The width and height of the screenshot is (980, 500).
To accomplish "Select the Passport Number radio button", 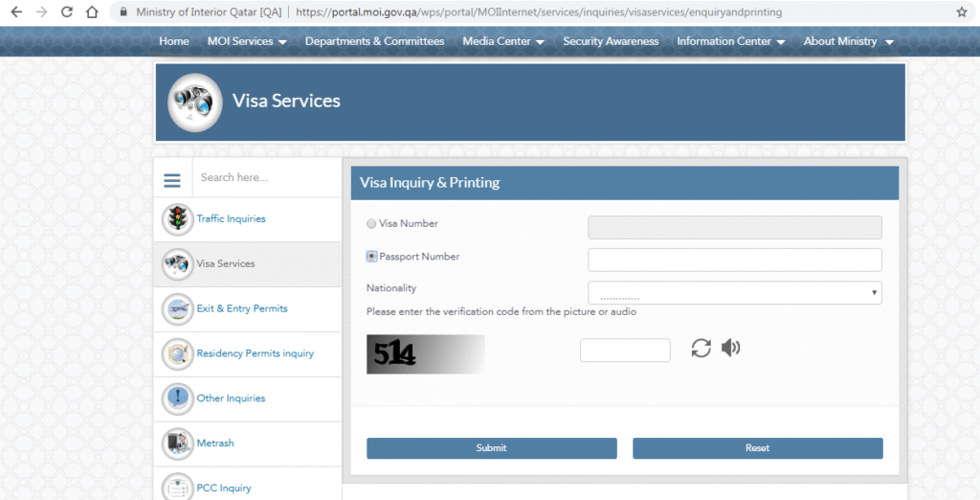I will 371,257.
